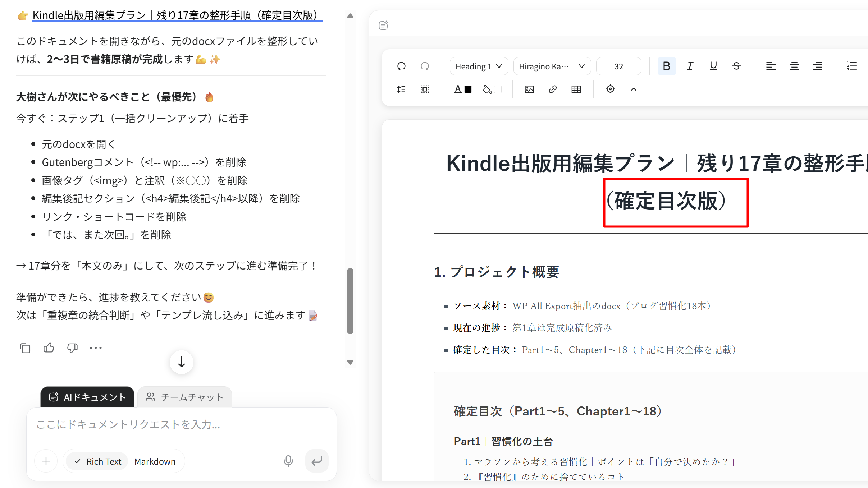
Task: Select the AIドキュメント tab
Action: pos(87,397)
